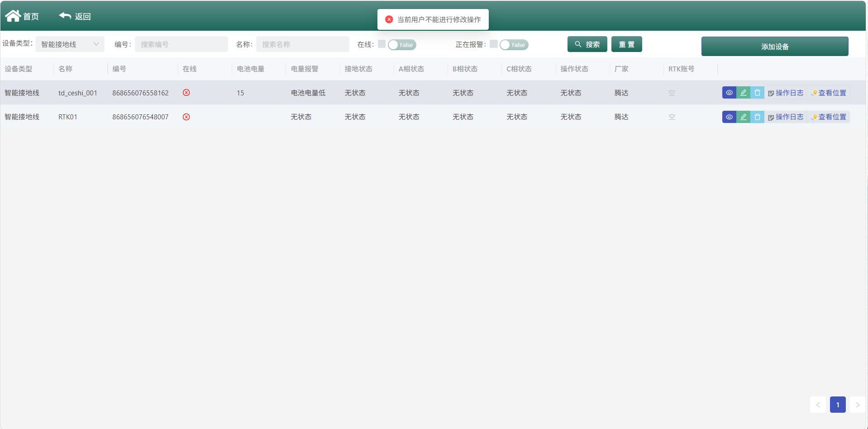Screen dimensions: 868x429
Task: Open the 设备类型 dropdown showing 智能接地线
Action: (70, 44)
